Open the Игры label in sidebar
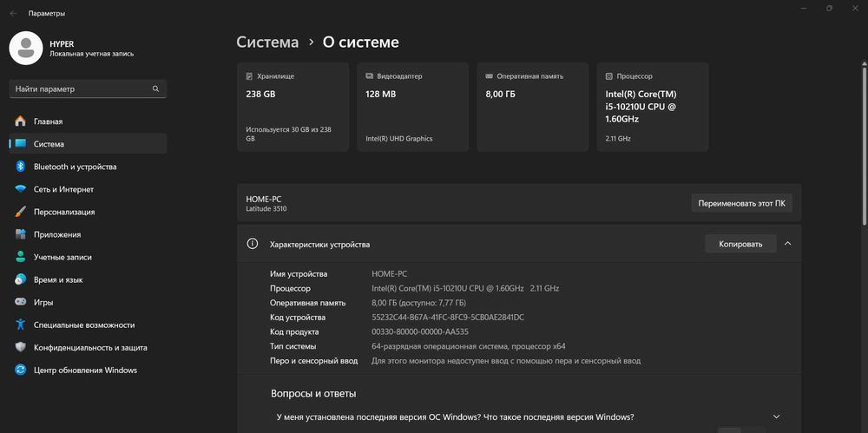868x433 pixels. tap(43, 302)
